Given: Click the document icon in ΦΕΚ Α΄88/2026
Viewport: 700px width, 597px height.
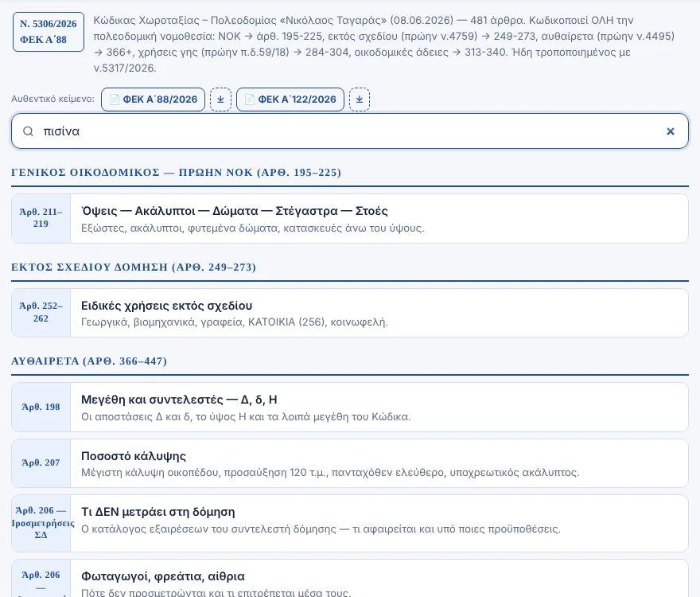Looking at the screenshot, I should coord(115,99).
